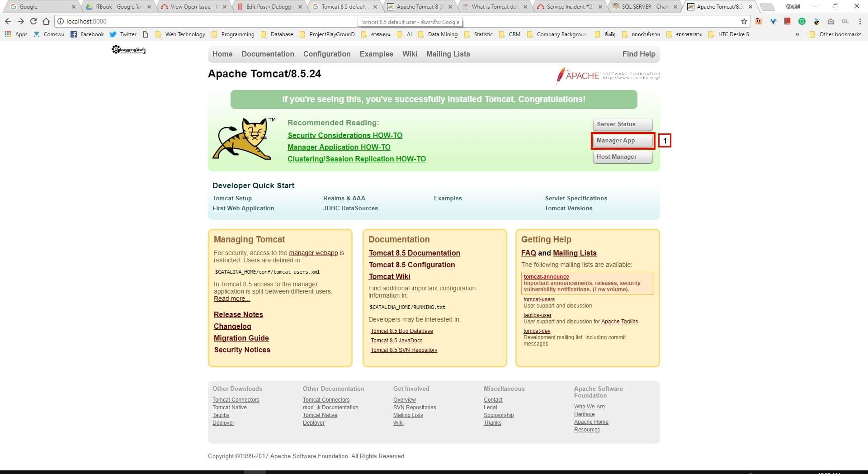The image size is (868, 474).
Task: Open the Wiki nav item
Action: point(410,54)
